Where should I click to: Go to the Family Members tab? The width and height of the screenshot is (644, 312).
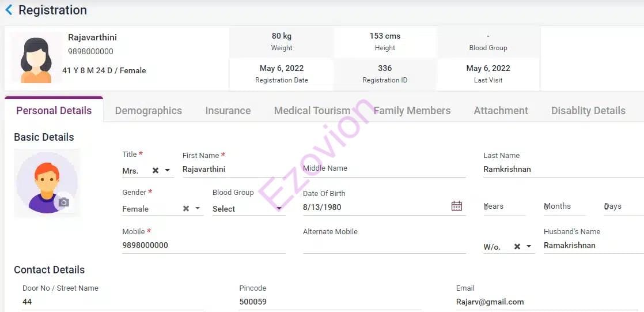(x=412, y=111)
